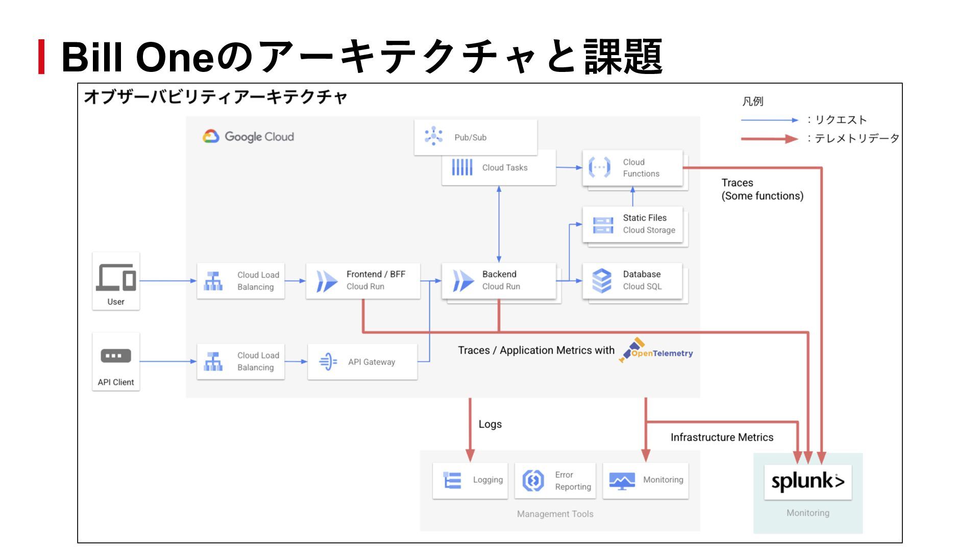Select the Bill Oneのアーキテクチャと課題 title
The height and width of the screenshot is (551, 980).
click(362, 57)
